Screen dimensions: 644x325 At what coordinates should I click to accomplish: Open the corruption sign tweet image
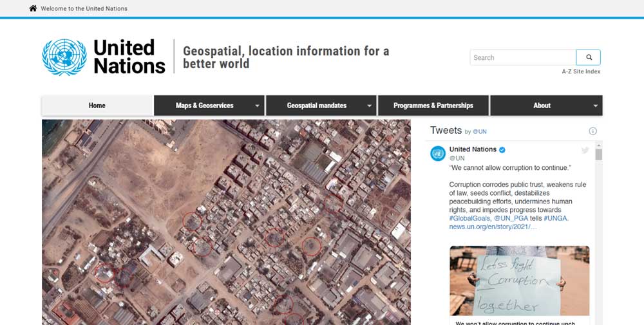(x=519, y=281)
